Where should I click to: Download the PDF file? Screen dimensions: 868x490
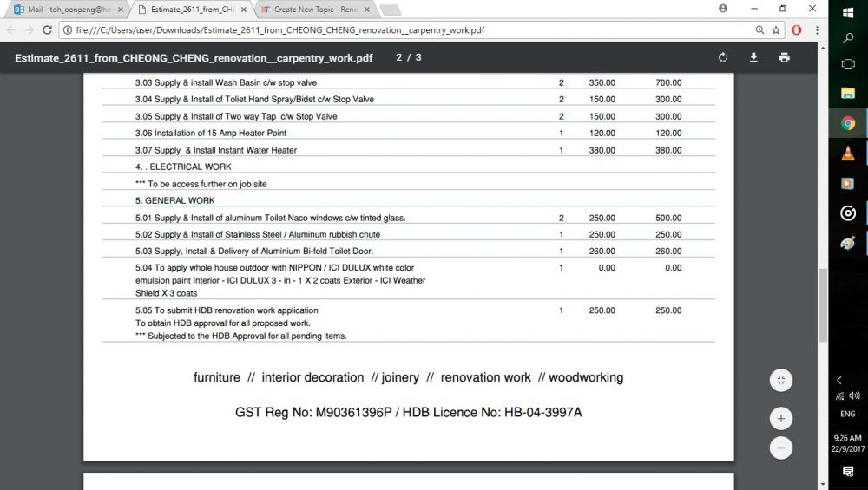tap(753, 57)
